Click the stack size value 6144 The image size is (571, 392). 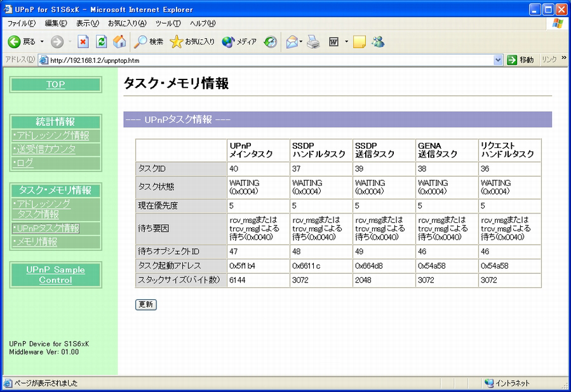pyautogui.click(x=238, y=280)
